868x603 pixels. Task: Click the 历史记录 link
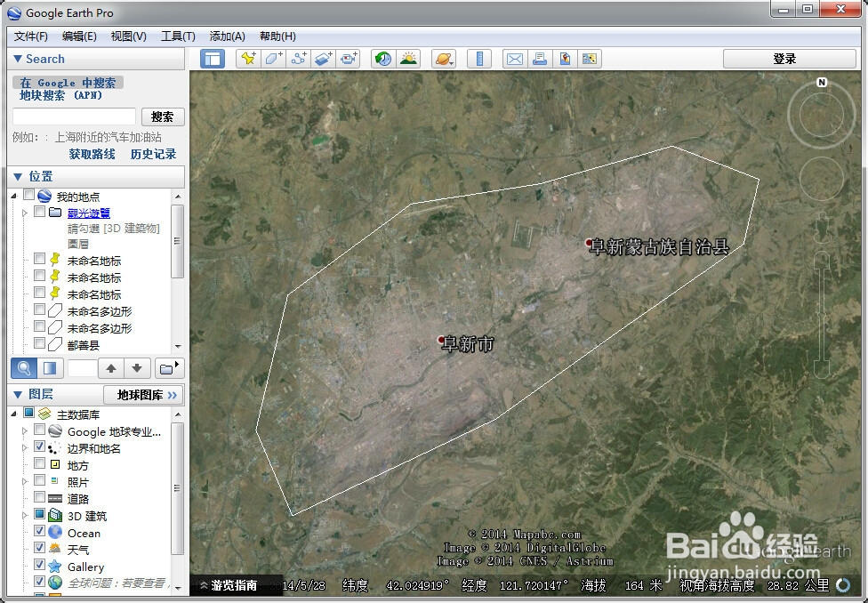point(153,154)
